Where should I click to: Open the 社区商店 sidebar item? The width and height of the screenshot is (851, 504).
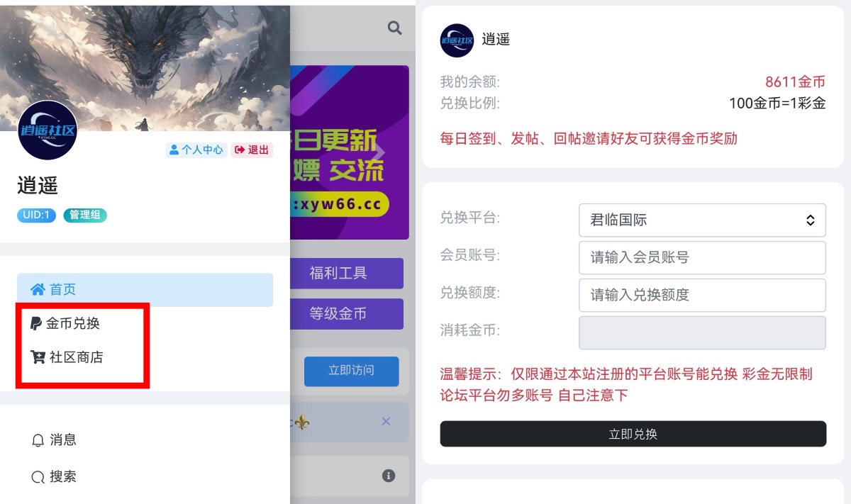(x=67, y=357)
